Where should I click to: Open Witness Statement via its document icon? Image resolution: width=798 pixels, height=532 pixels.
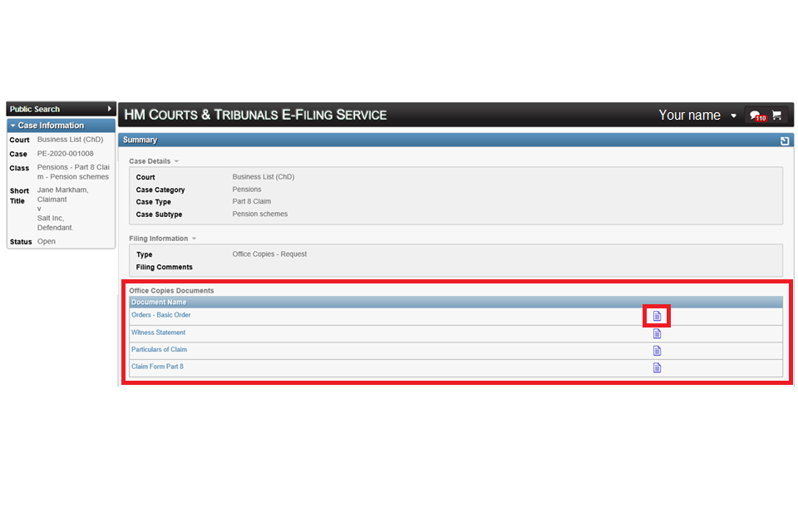coord(657,332)
